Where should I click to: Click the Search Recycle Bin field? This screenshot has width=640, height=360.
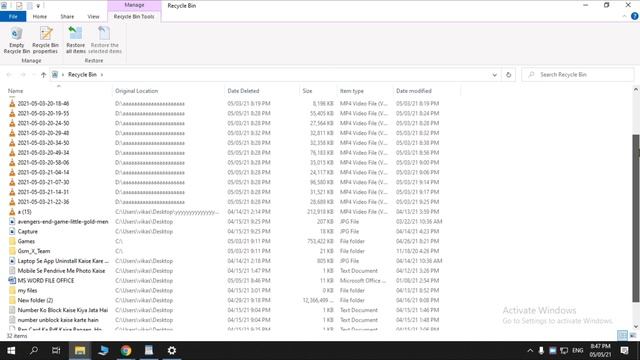click(578, 75)
